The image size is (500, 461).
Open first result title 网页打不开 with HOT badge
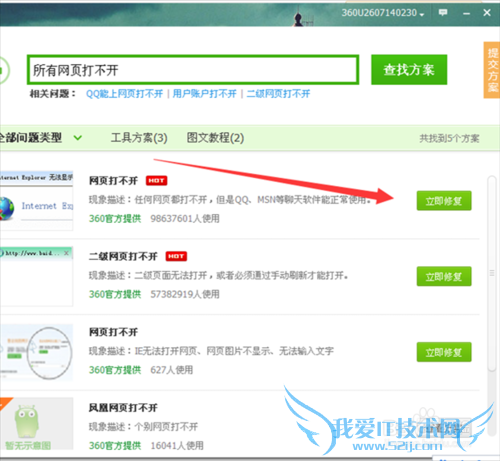point(113,181)
